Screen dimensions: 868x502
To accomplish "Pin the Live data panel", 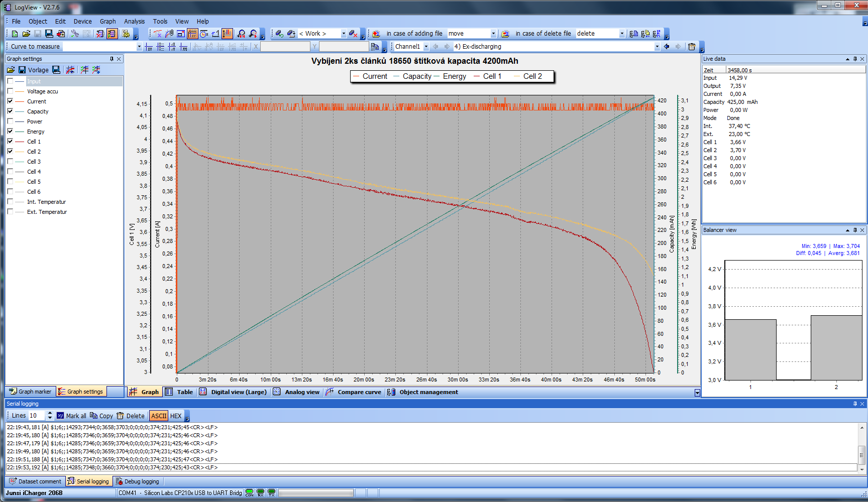I will coord(855,59).
